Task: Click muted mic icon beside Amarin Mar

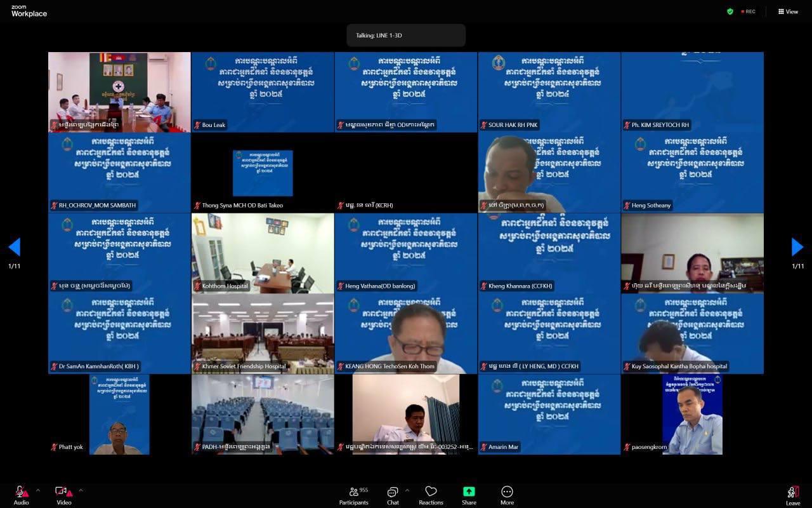Action: 483,447
